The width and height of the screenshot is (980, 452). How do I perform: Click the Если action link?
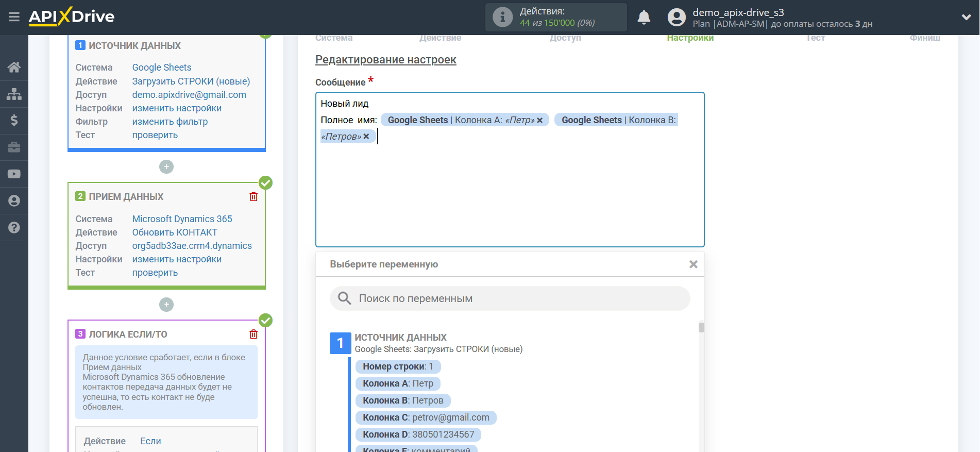click(150, 441)
